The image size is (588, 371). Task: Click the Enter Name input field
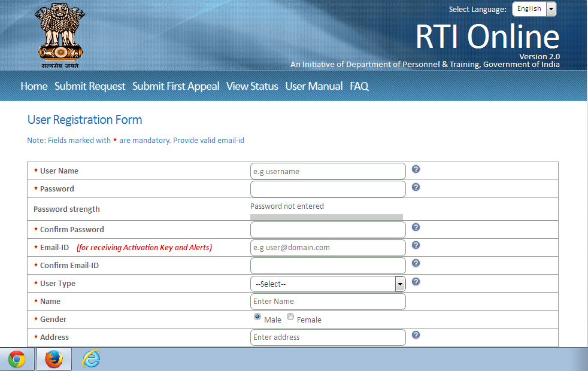tap(328, 301)
